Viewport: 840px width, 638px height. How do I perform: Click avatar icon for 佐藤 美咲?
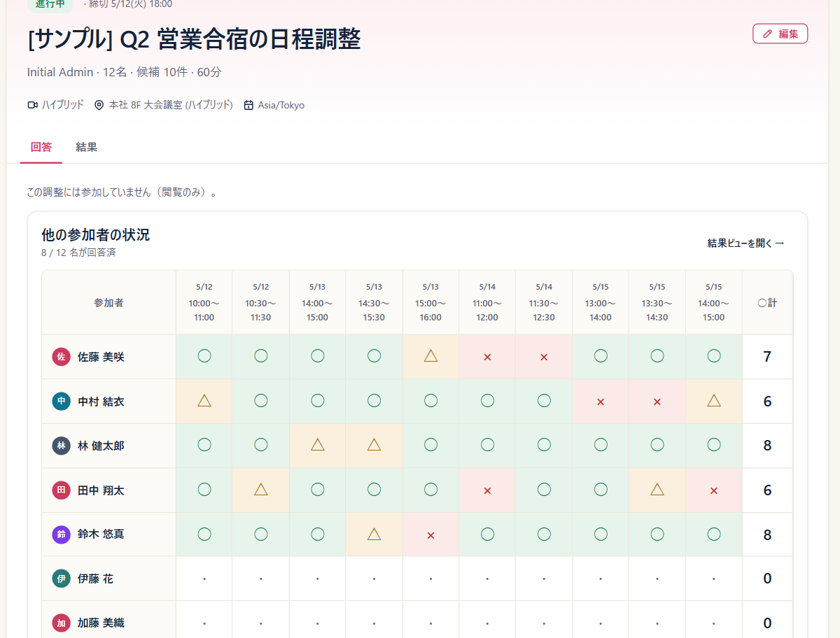[62, 357]
